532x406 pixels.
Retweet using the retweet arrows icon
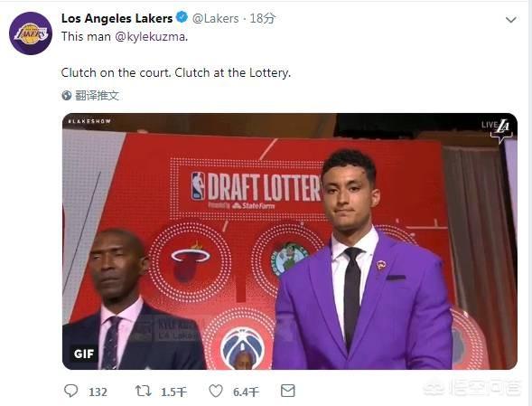point(144,391)
